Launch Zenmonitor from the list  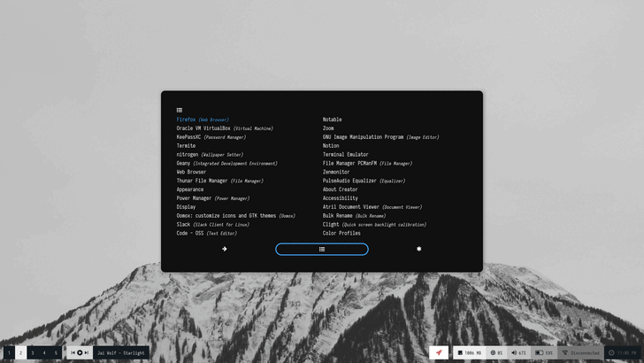click(336, 172)
